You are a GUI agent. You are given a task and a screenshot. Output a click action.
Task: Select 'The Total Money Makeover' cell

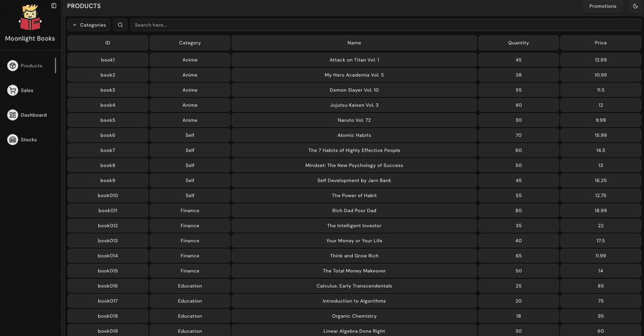[354, 271]
